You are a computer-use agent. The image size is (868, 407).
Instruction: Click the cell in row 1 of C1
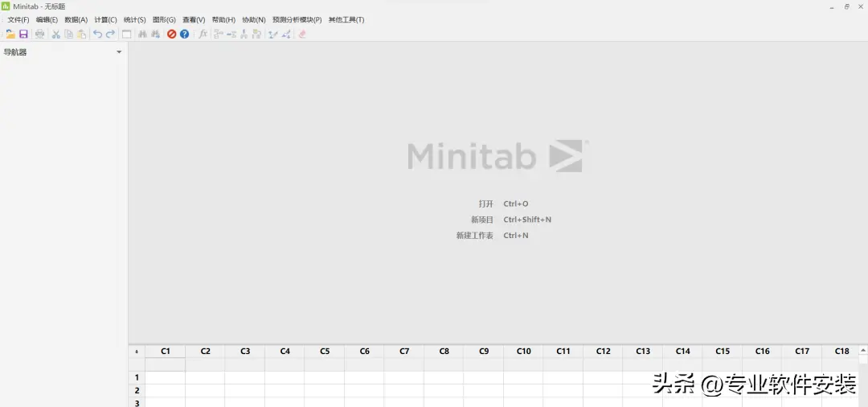(165, 378)
